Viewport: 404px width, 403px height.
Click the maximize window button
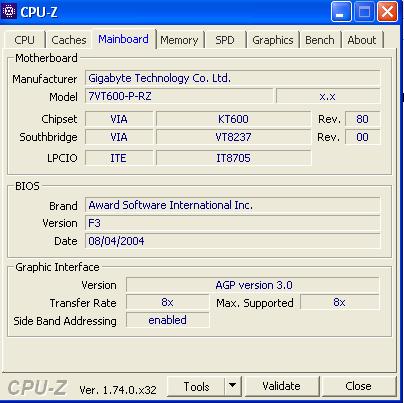click(x=364, y=12)
